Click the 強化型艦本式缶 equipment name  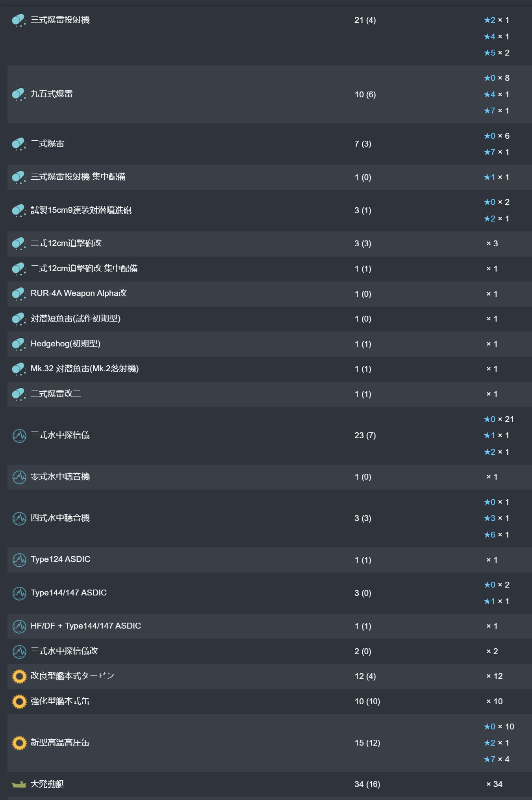[x=60, y=701]
